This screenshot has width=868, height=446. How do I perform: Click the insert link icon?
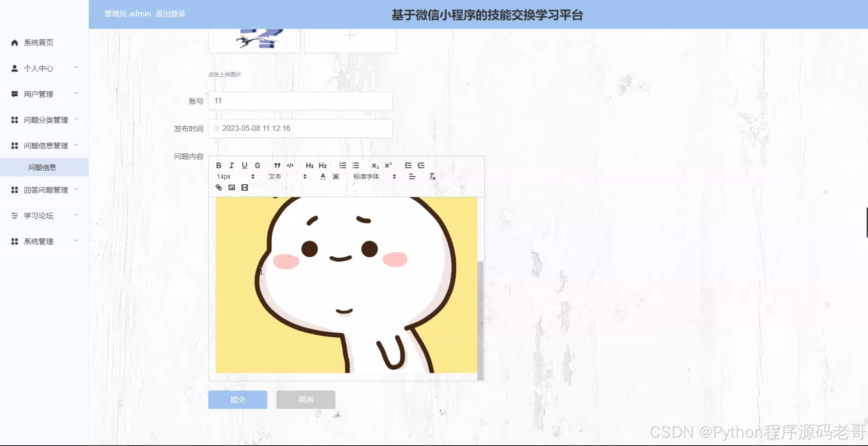click(219, 188)
